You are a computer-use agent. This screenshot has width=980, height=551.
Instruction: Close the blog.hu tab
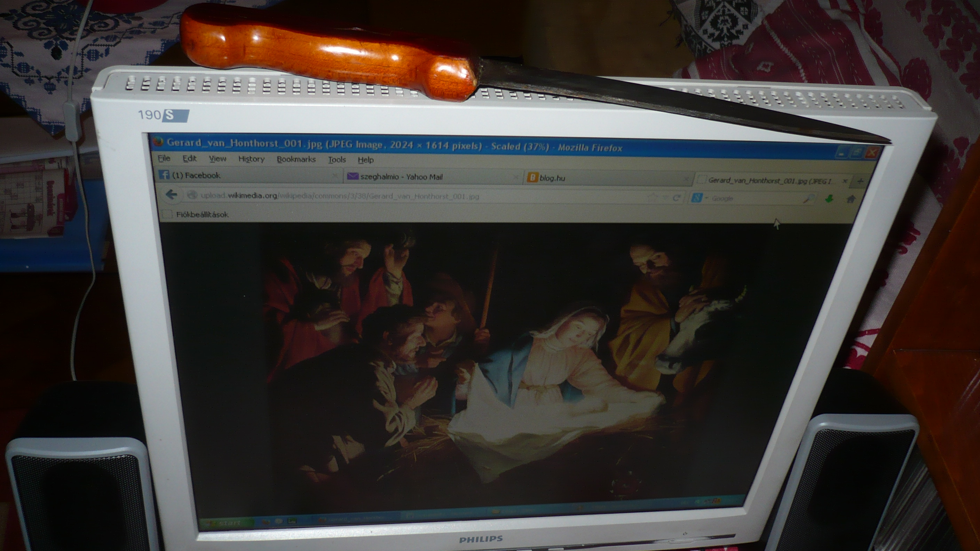tap(686, 179)
